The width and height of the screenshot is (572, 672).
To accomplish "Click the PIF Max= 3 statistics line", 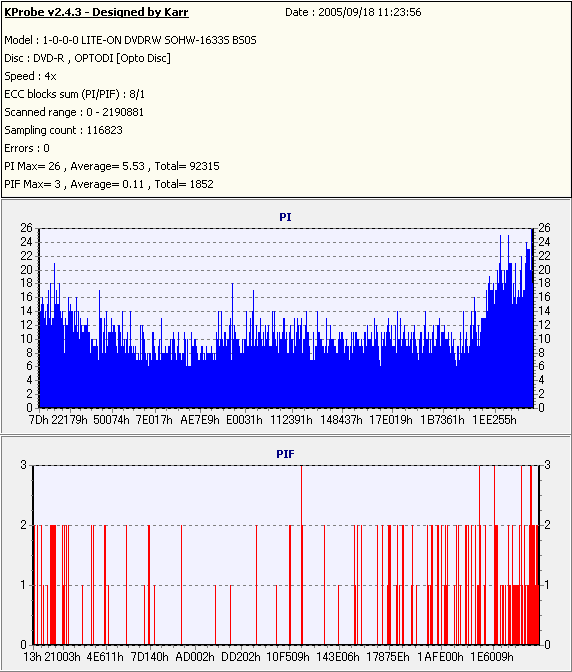I will (109, 184).
